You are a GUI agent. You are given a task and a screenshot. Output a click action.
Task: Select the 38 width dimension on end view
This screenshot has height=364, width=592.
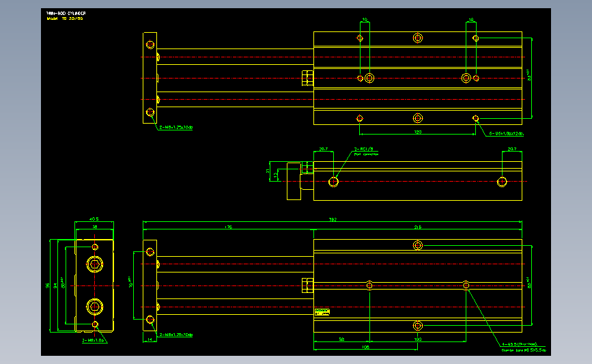tap(95, 227)
